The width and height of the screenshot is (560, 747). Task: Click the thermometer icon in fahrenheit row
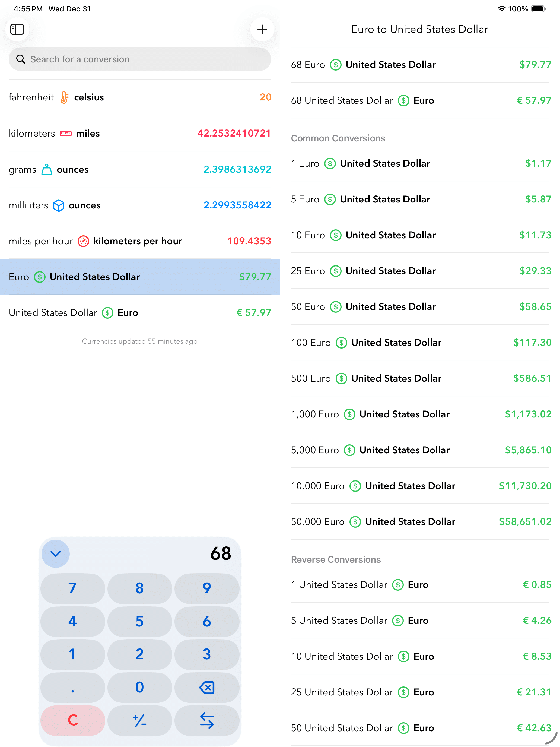64,97
